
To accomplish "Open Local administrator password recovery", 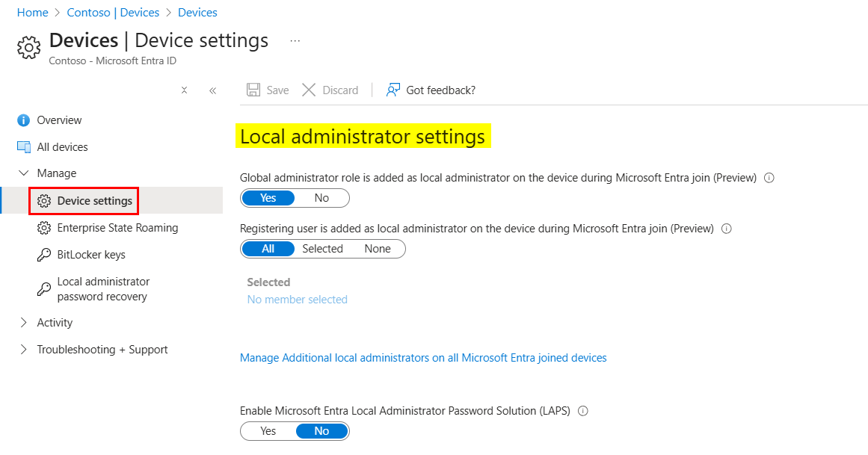I will point(103,289).
